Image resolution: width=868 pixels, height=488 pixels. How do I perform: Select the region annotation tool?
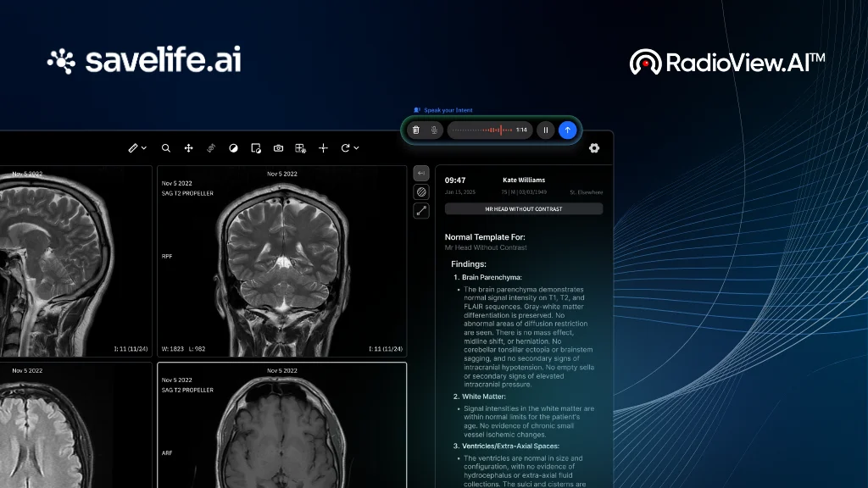pos(256,148)
